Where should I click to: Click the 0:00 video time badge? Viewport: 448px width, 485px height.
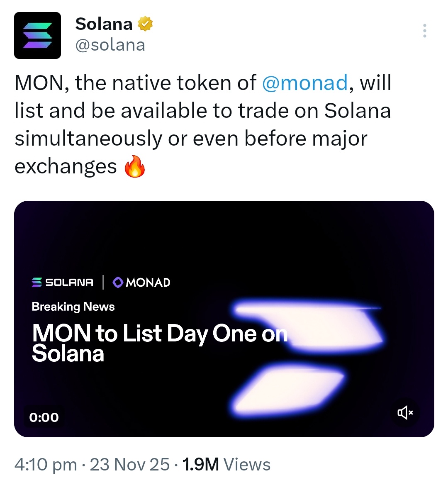click(44, 417)
